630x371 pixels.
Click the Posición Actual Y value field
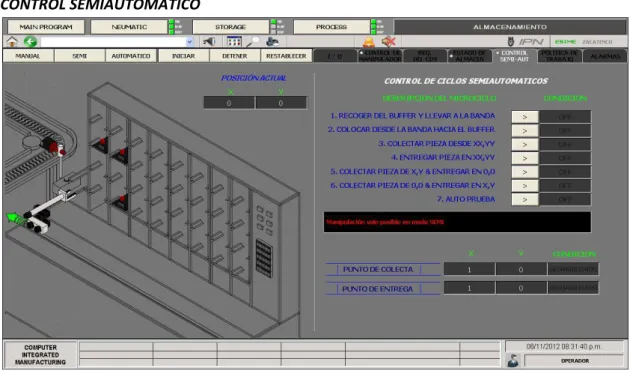(281, 103)
